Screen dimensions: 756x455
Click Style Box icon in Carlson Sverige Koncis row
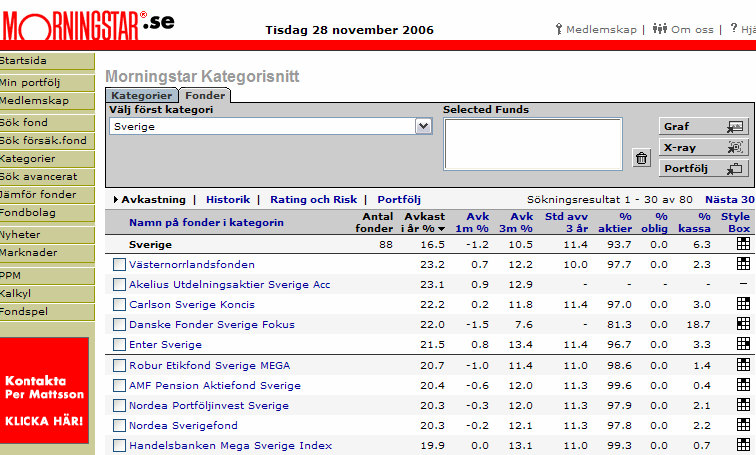[x=743, y=304]
